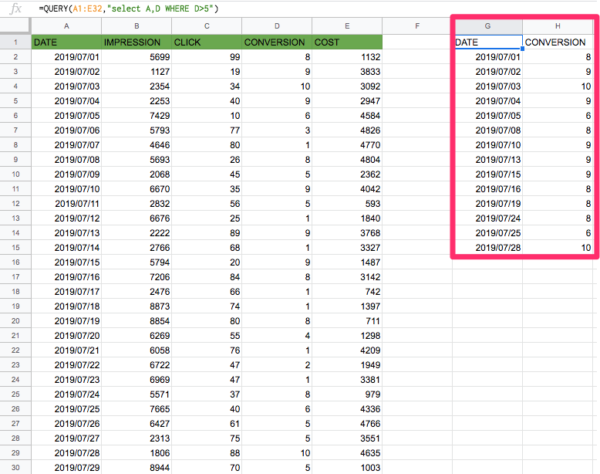Click cell with impression 5794
The width and height of the screenshot is (600, 474).
[137, 262]
